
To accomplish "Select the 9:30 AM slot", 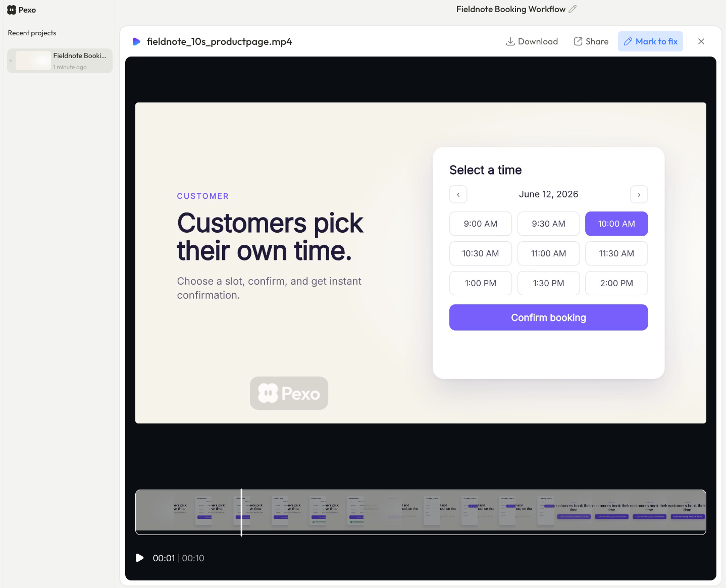I will pyautogui.click(x=548, y=224).
